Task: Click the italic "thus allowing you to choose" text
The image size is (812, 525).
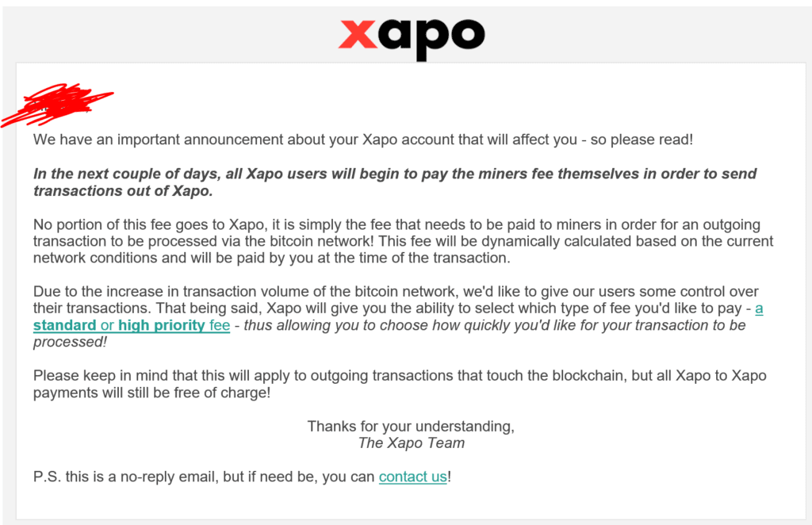Action: (x=495, y=325)
